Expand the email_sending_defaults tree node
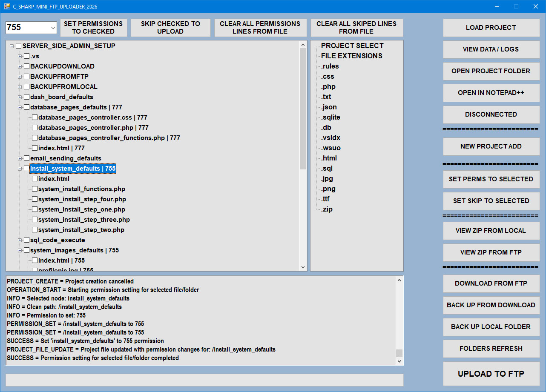Viewport: 546px width, 392px height. tap(20, 158)
